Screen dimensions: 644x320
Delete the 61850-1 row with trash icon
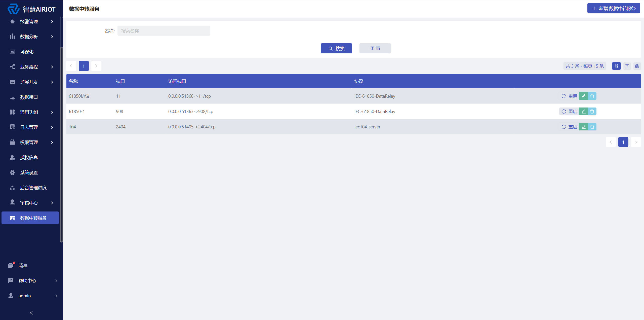[592, 111]
